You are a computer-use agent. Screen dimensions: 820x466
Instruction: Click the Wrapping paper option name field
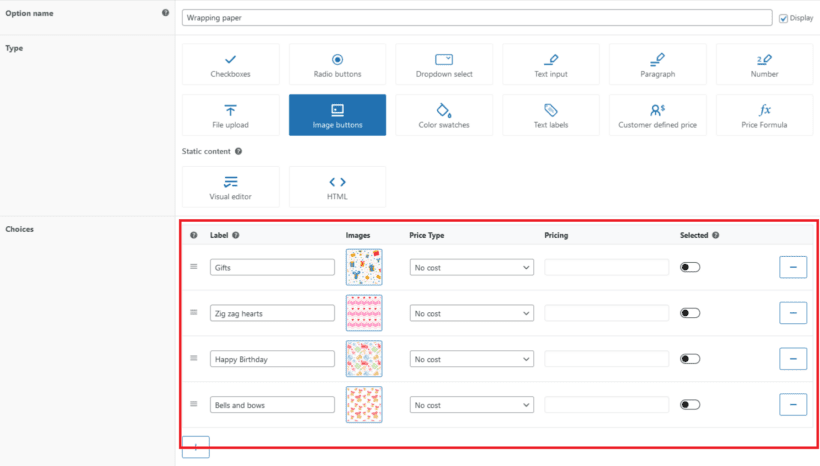click(477, 18)
